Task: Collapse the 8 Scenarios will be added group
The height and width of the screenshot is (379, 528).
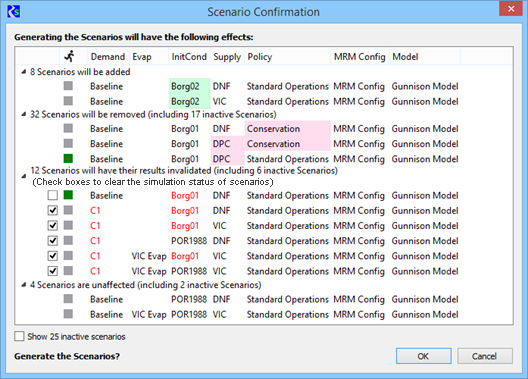Action: click(x=24, y=72)
